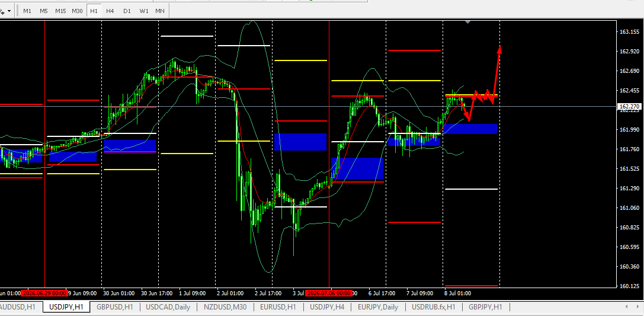The image size is (644, 316).
Task: Switch to the GBPJPY,H1 chart tab
Action: pyautogui.click(x=485, y=307)
